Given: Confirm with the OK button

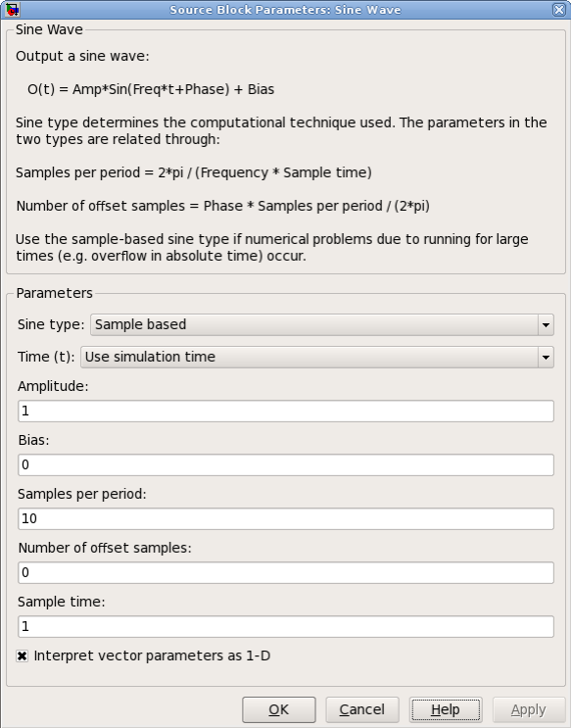Looking at the screenshot, I should 279,710.
